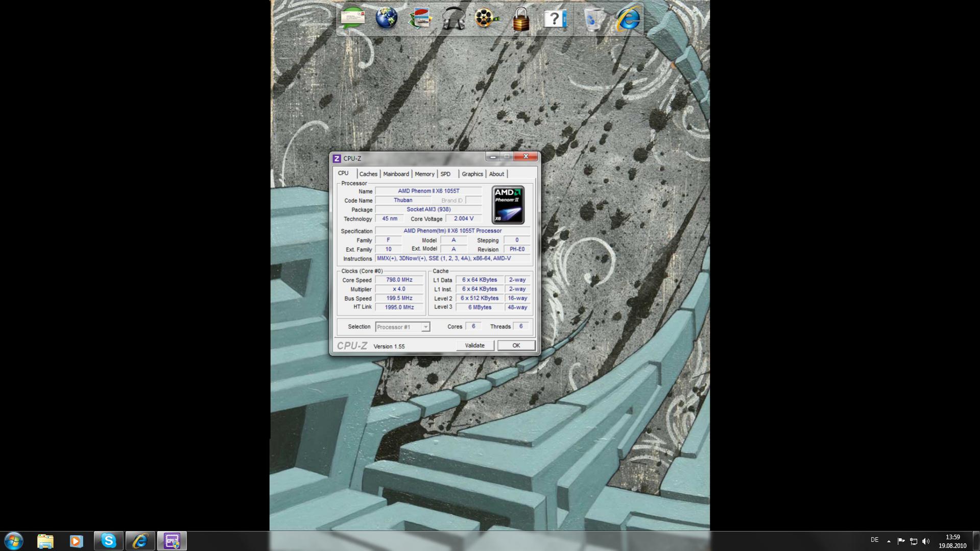This screenshot has width=980, height=551.
Task: Click the HT Link value 1995.0 MHz
Action: point(399,307)
